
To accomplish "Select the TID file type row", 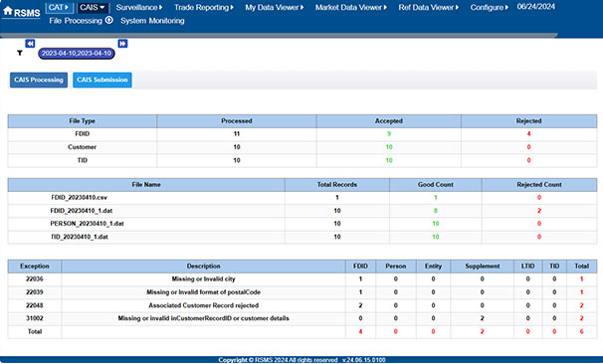I will [302, 160].
